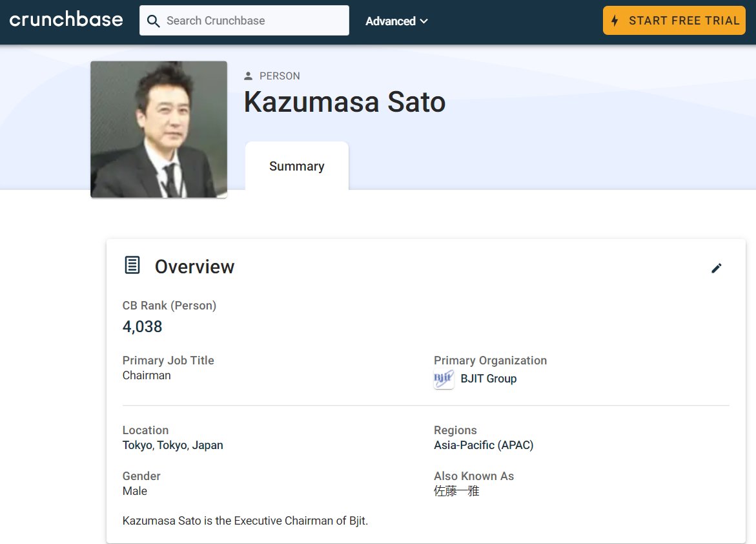Click the search magnifier icon
Image resolution: width=756 pixels, height=544 pixels.
coord(153,21)
